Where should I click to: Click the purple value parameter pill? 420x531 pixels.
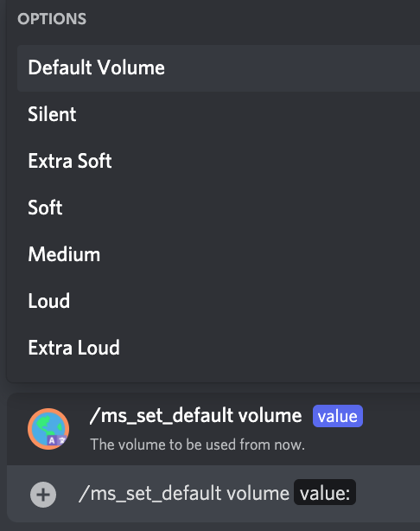click(338, 416)
